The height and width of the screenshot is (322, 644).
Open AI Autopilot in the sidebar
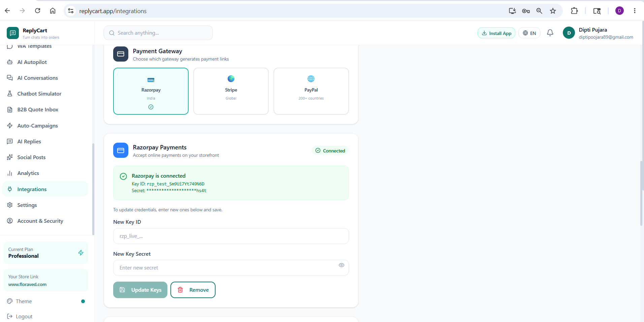pos(45,62)
